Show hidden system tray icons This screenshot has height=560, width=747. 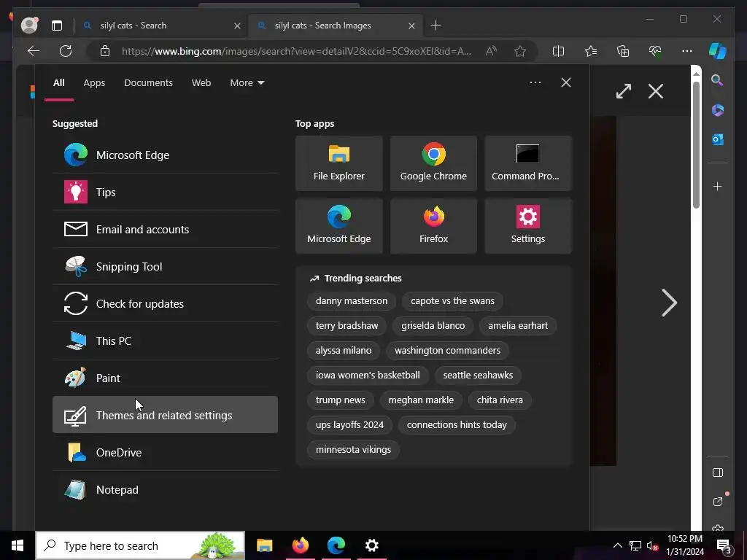[x=617, y=545]
